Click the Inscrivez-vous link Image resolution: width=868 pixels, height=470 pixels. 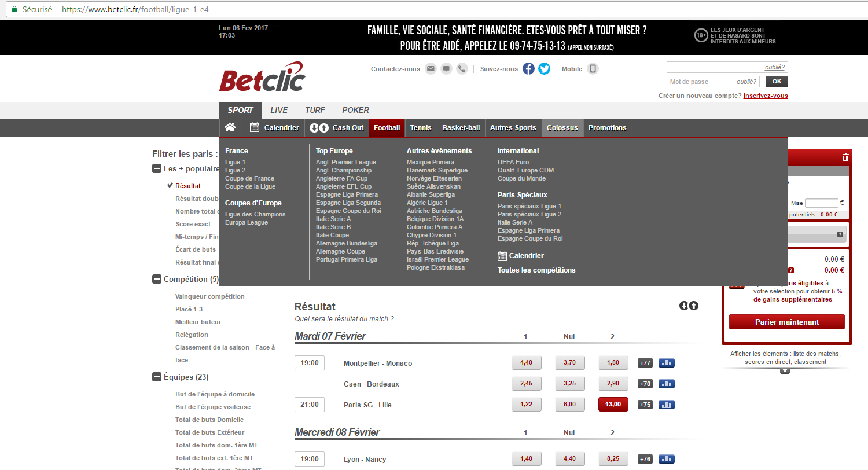[766, 96]
